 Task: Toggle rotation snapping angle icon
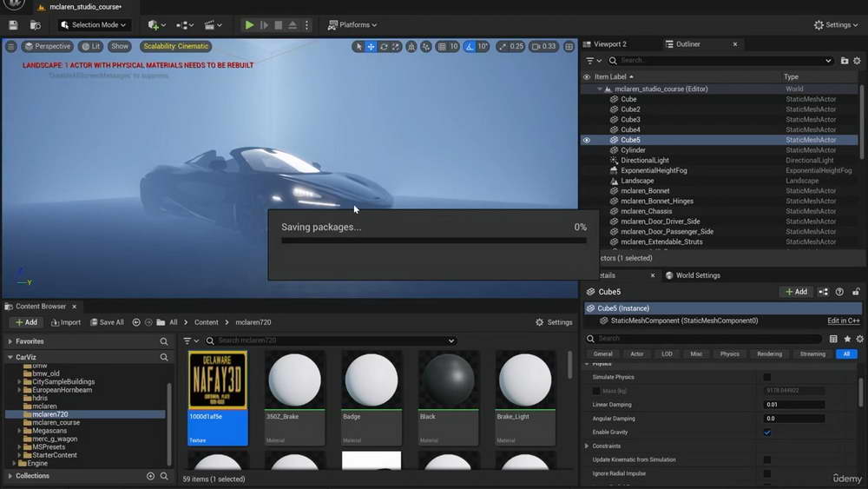[470, 47]
